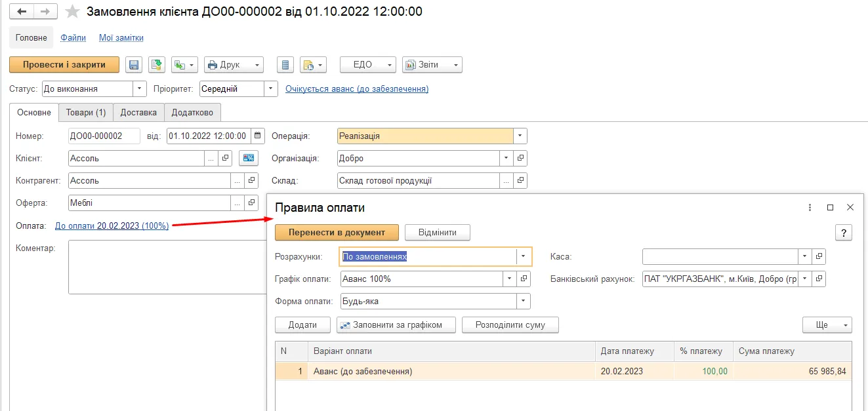The image size is (868, 411).
Task: Open calendar picker for document date
Action: point(257,136)
